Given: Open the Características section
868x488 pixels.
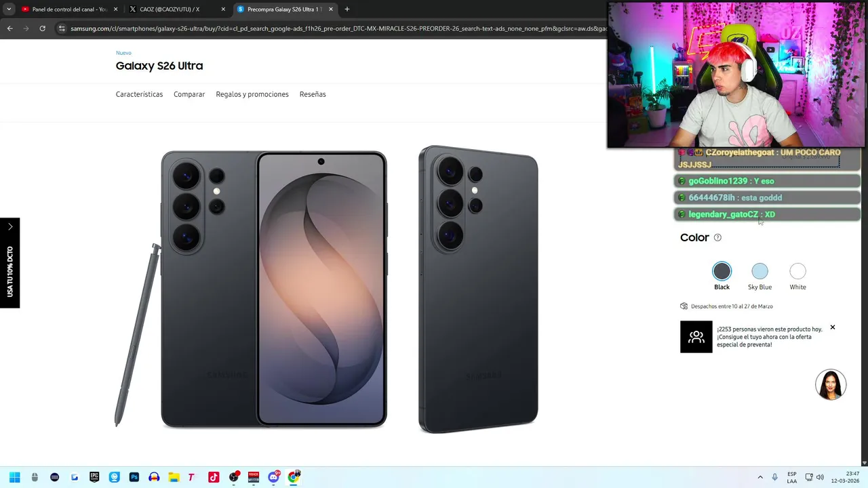Looking at the screenshot, I should (x=139, y=94).
